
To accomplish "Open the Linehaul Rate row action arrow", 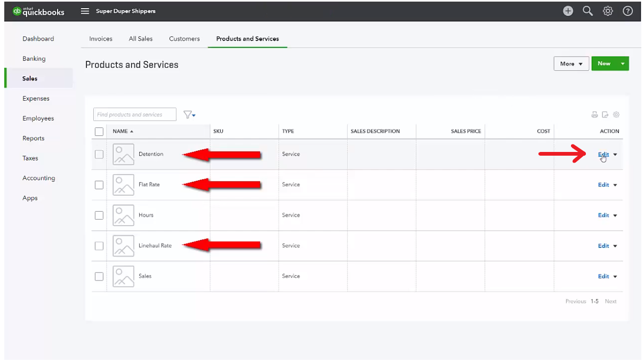I will coord(615,246).
